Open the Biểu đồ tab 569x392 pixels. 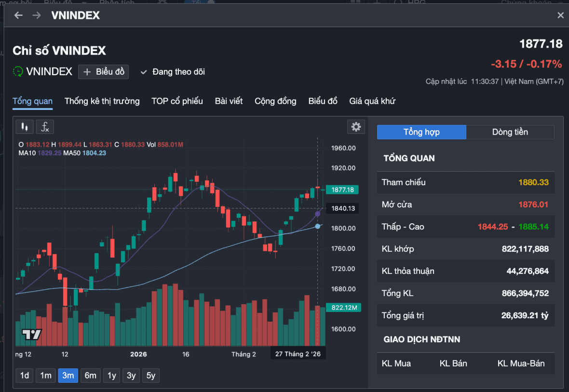[323, 101]
